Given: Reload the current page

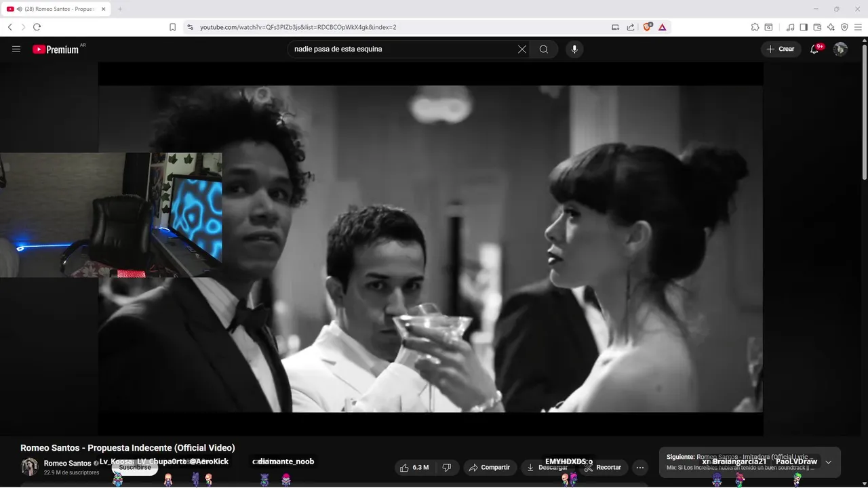Looking at the screenshot, I should point(37,27).
